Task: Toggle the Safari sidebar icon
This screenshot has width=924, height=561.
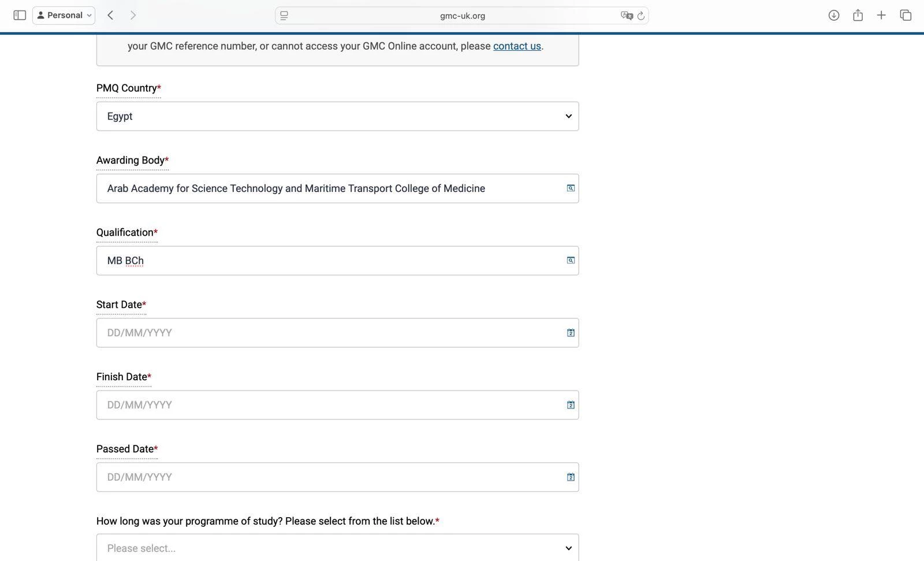Action: click(20, 16)
